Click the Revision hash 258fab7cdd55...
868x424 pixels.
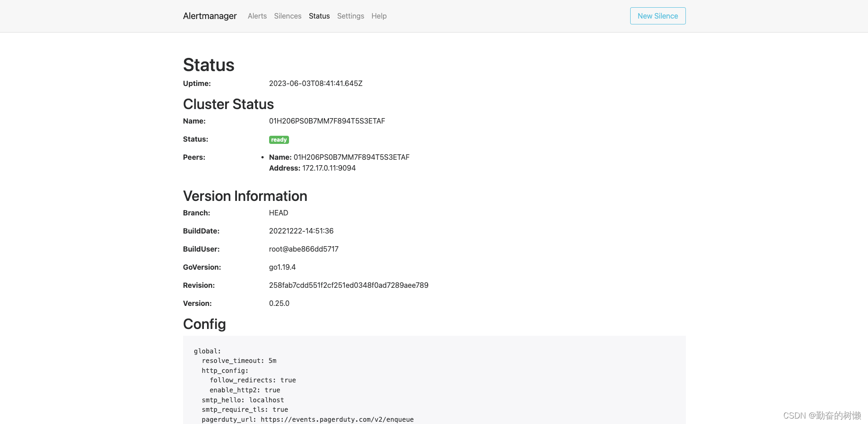click(x=349, y=285)
